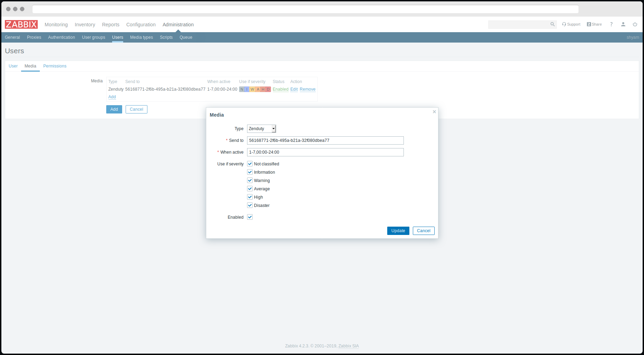Go to the General submenu
The width and height of the screenshot is (644, 355).
click(x=12, y=37)
